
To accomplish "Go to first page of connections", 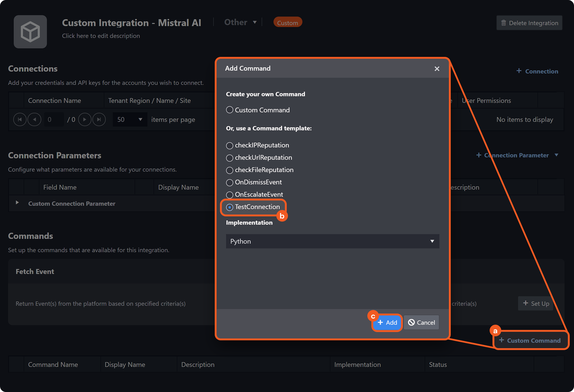I will [20, 119].
